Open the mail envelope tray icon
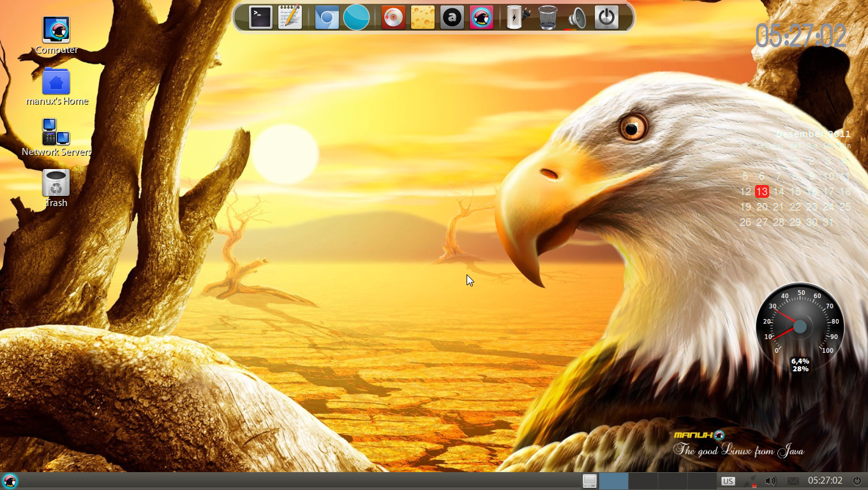Screen dimensions: 868x490 click(x=793, y=481)
